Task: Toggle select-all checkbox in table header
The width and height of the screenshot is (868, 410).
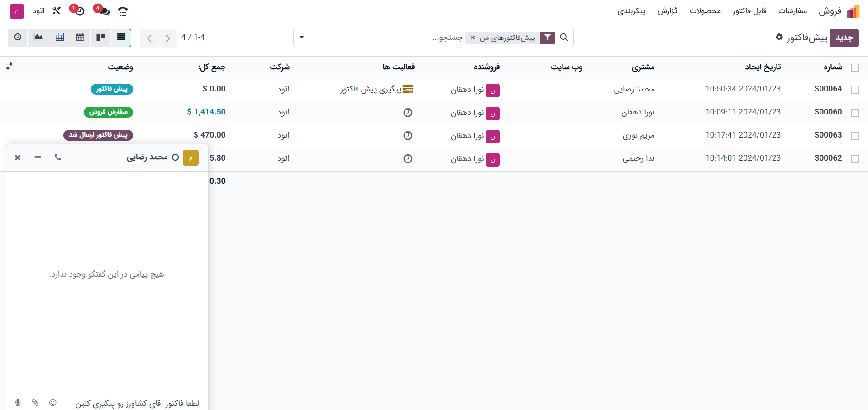Action: 855,67
